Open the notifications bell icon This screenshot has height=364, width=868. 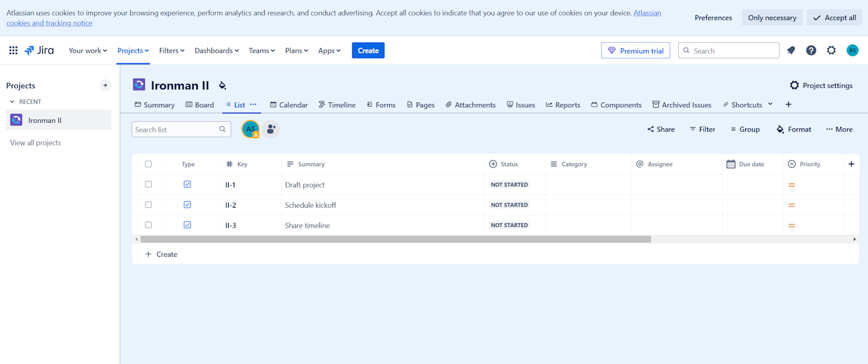(790, 51)
